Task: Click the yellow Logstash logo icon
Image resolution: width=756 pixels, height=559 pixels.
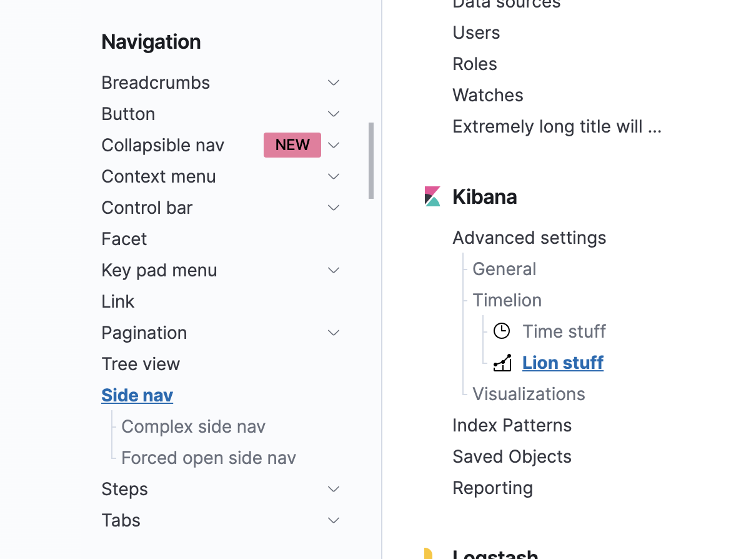Action: pos(429,553)
